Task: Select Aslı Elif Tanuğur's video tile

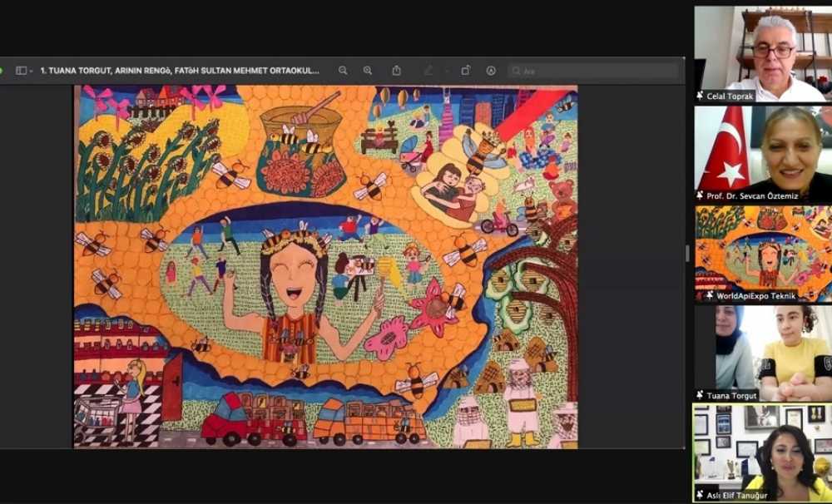Action: 763,453
